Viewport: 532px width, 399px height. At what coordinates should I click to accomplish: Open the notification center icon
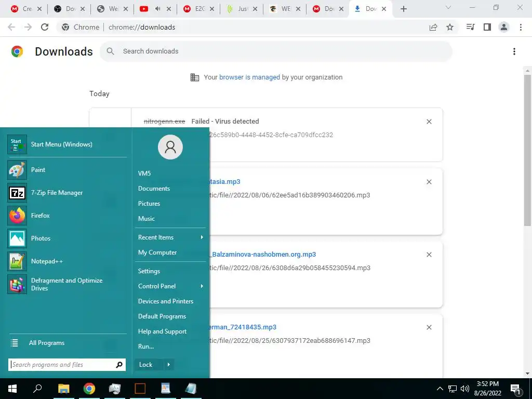tap(516, 389)
